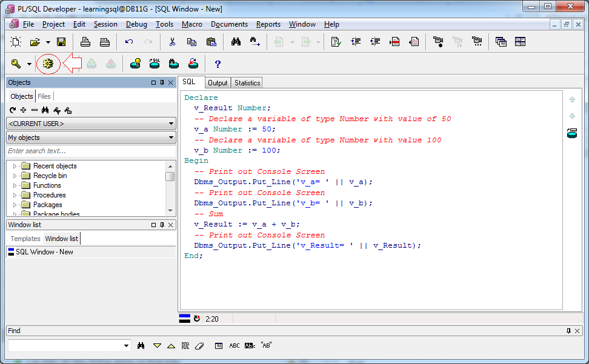Open the dropdown arrow beside Log on key
This screenshot has height=364, width=589.
point(29,64)
